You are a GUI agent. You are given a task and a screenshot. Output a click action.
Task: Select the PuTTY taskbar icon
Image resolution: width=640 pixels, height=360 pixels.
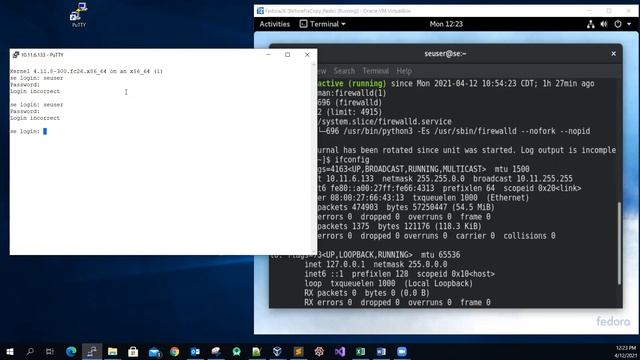(x=92, y=351)
